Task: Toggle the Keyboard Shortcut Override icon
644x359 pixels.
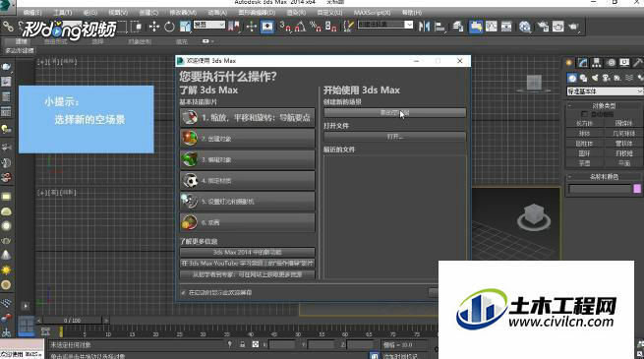Action: pyautogui.click(x=267, y=27)
